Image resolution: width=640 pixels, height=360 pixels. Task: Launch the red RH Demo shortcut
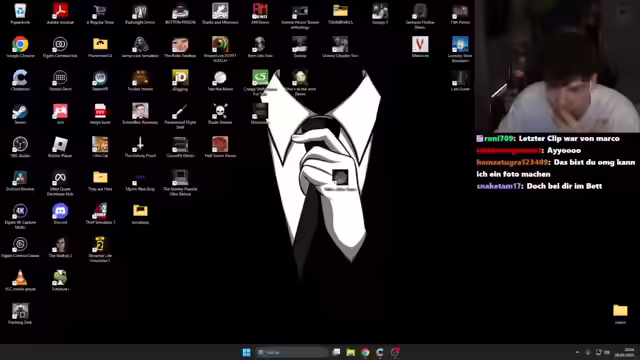[260, 13]
